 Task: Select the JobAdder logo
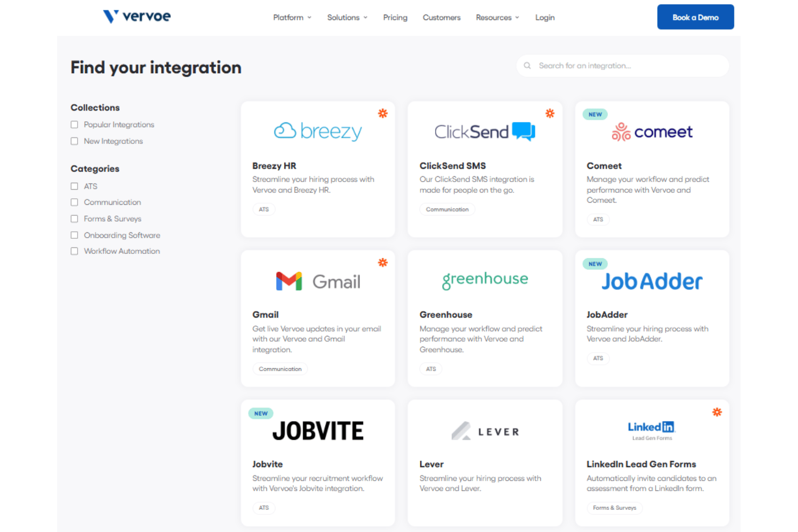(652, 281)
